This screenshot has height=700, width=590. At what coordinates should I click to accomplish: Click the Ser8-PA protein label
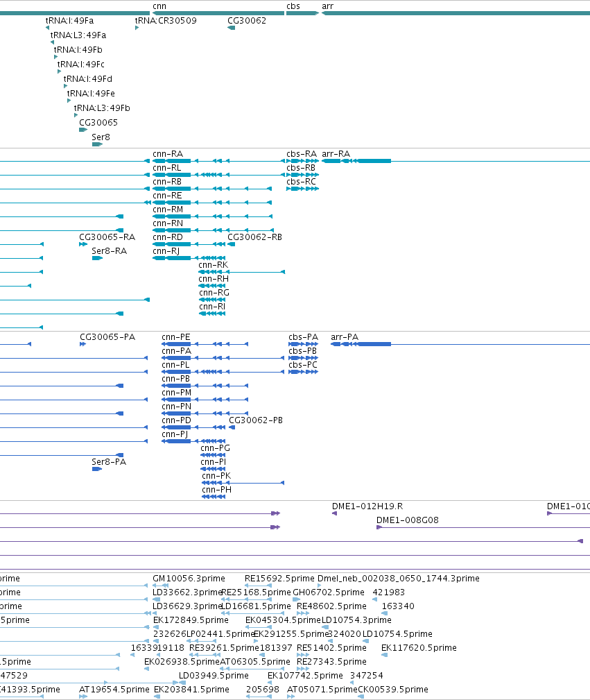point(109,461)
